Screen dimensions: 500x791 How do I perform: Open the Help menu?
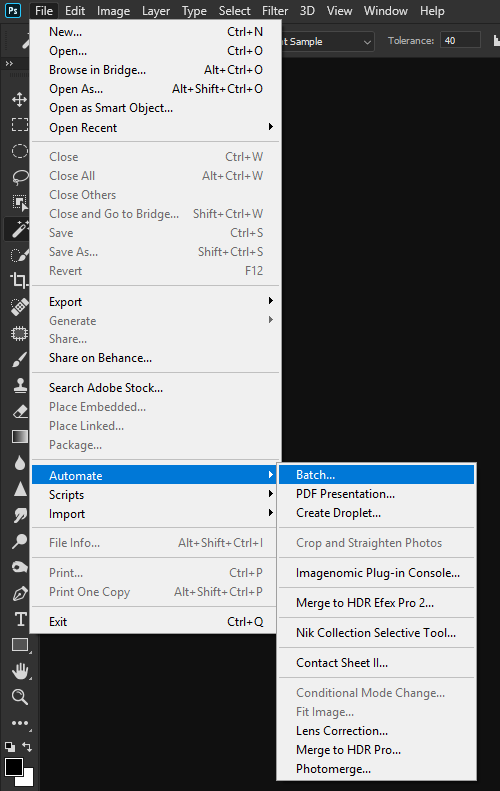432,11
